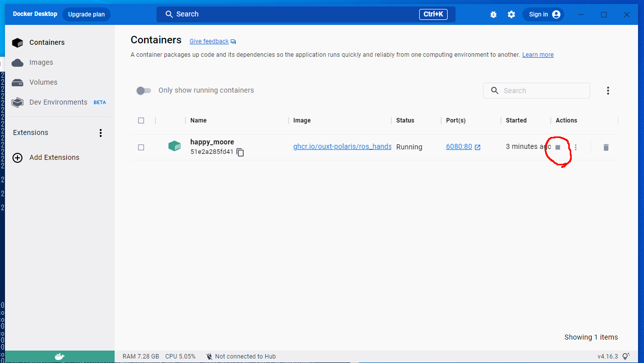Click the Ctrl+K shortcut badge
This screenshot has width=644, height=363.
[x=433, y=14]
